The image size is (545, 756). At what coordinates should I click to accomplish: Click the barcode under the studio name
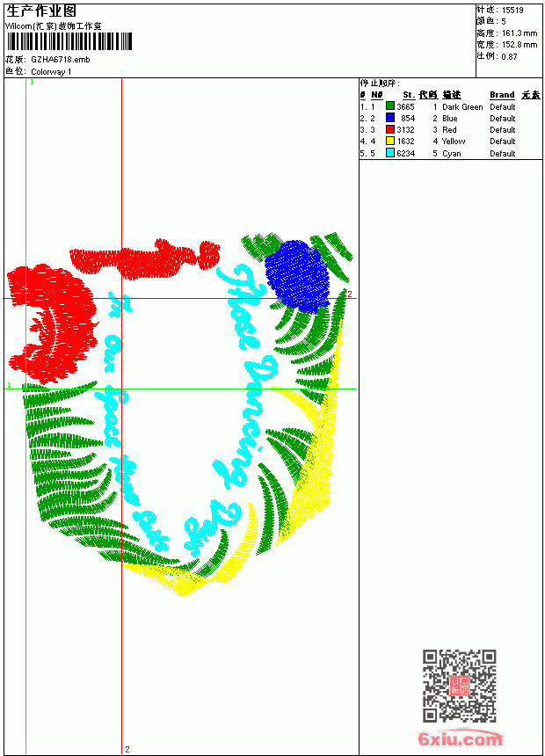point(69,41)
